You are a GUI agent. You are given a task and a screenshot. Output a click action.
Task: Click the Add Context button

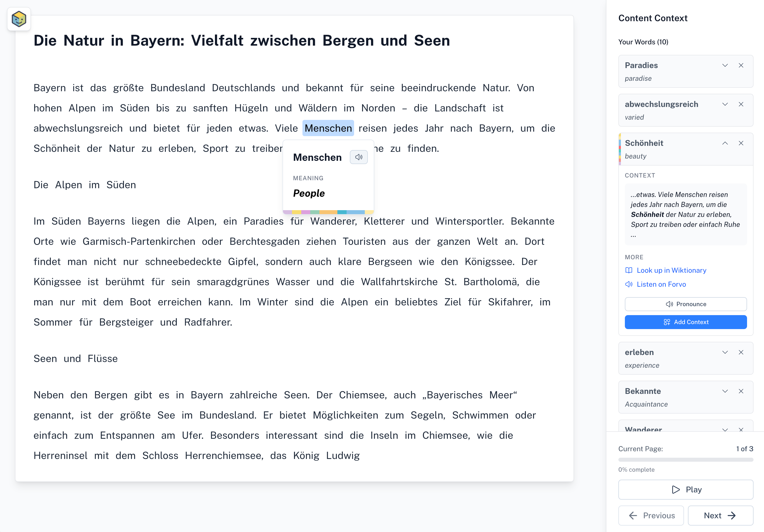685,322
